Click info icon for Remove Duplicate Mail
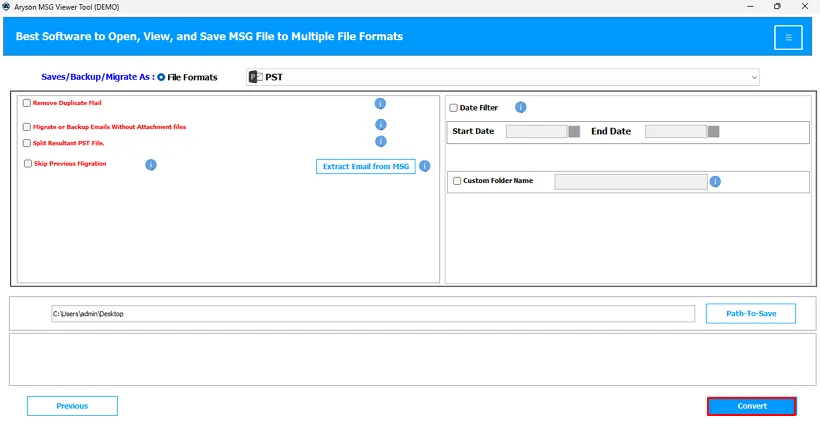 [x=380, y=104]
